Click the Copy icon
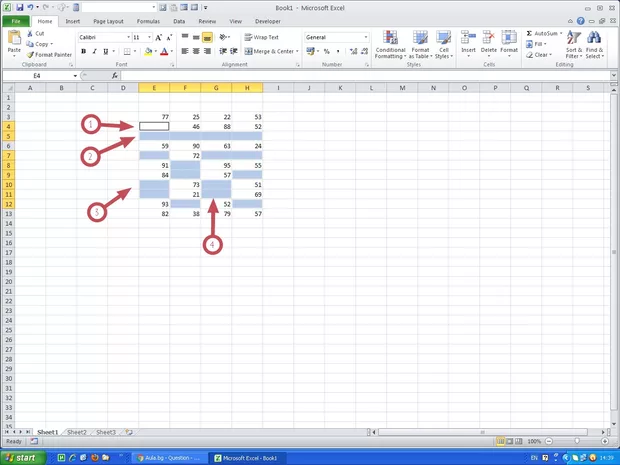 (30, 44)
